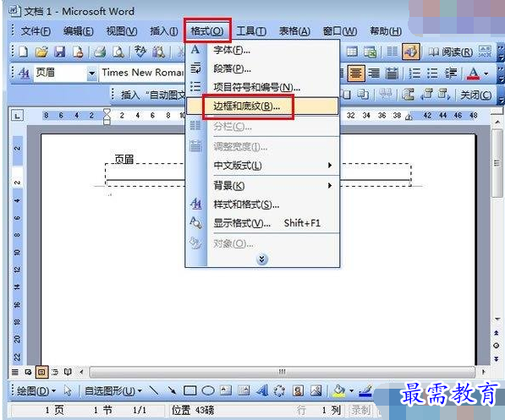This screenshot has height=420, width=505.
Task: Select the Line drawing tool
Action: click(x=154, y=391)
